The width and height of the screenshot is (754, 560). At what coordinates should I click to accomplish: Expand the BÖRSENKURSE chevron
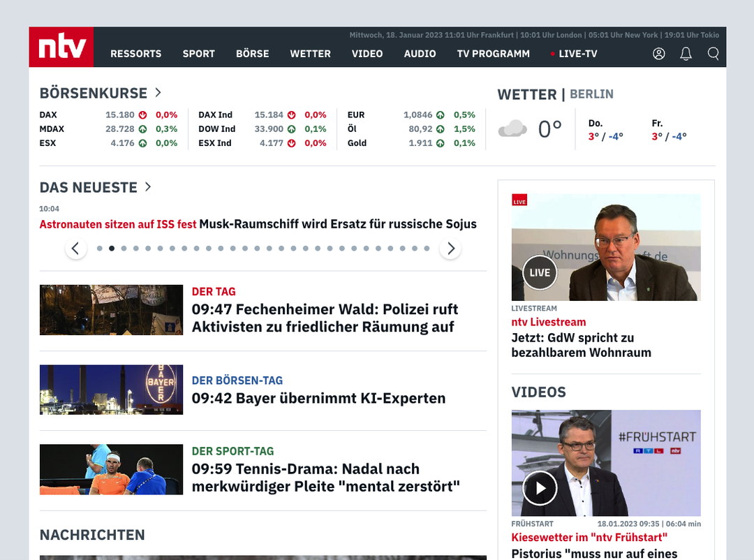(158, 92)
